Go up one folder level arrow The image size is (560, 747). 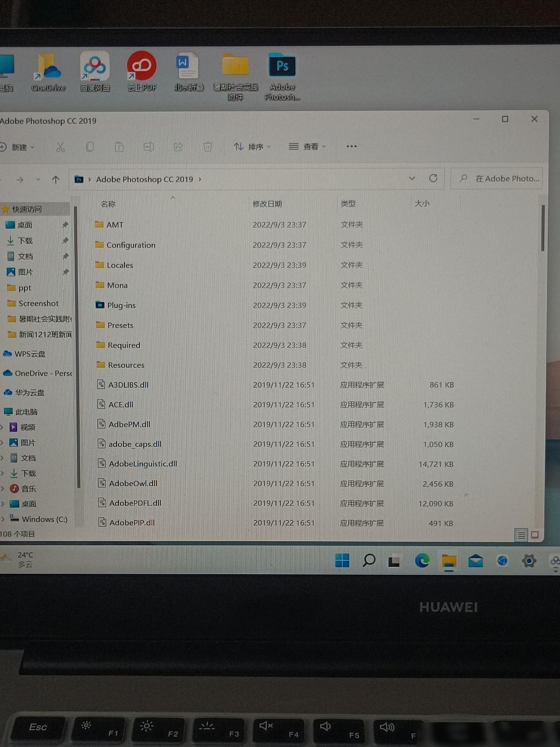[x=56, y=179]
